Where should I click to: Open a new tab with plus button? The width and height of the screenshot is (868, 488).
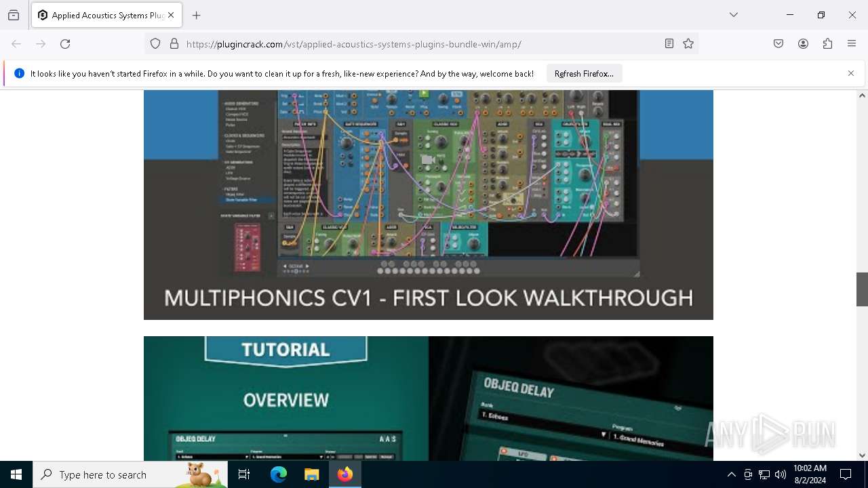click(x=197, y=15)
